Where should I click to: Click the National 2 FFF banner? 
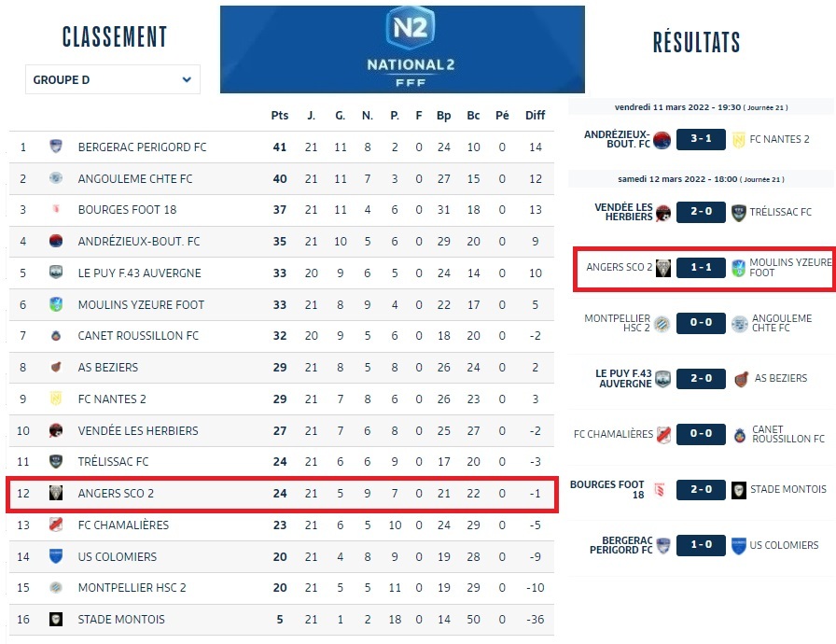point(402,49)
